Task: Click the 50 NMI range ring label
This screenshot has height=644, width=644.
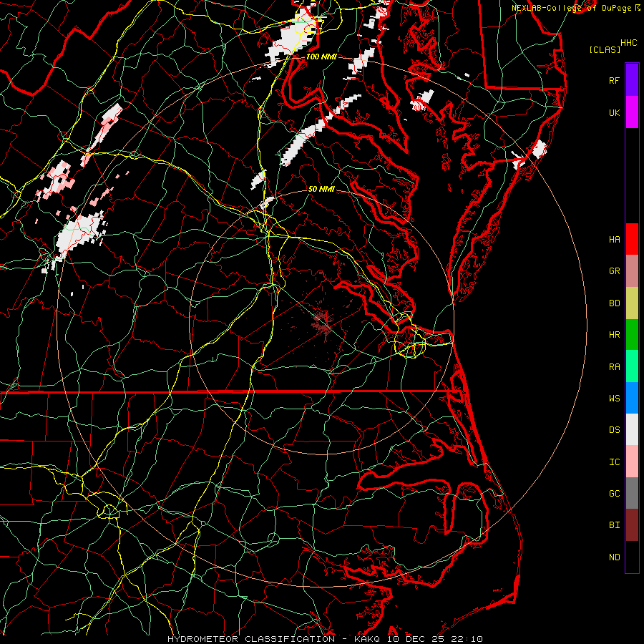Action: [321, 189]
